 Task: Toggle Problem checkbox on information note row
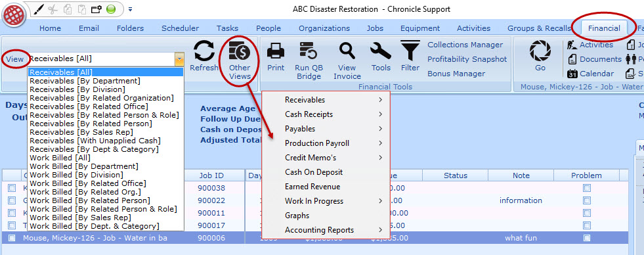click(587, 200)
